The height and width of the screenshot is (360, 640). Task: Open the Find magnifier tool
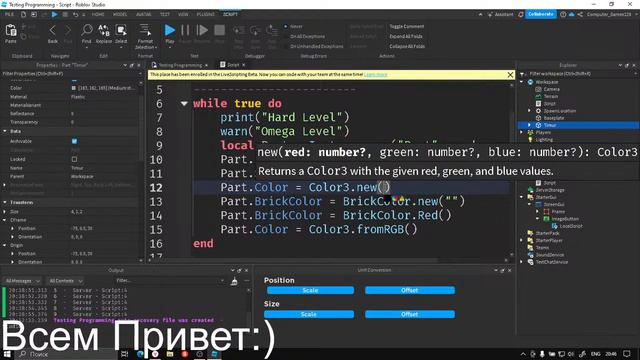point(87,30)
